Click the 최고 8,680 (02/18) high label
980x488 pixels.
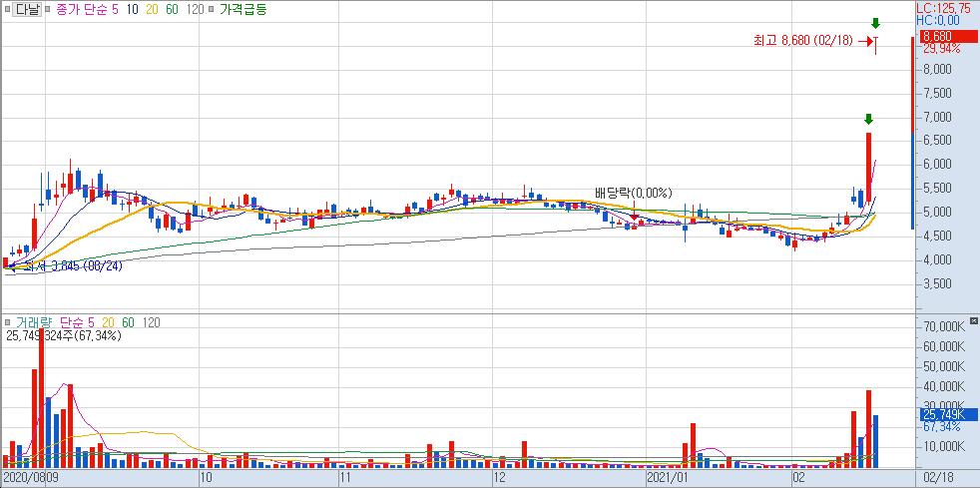(x=803, y=41)
